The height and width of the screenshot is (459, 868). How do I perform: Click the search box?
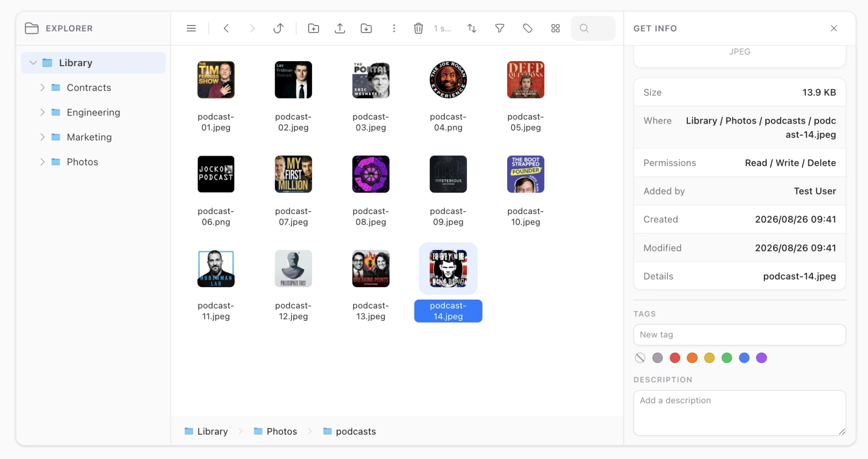click(593, 28)
